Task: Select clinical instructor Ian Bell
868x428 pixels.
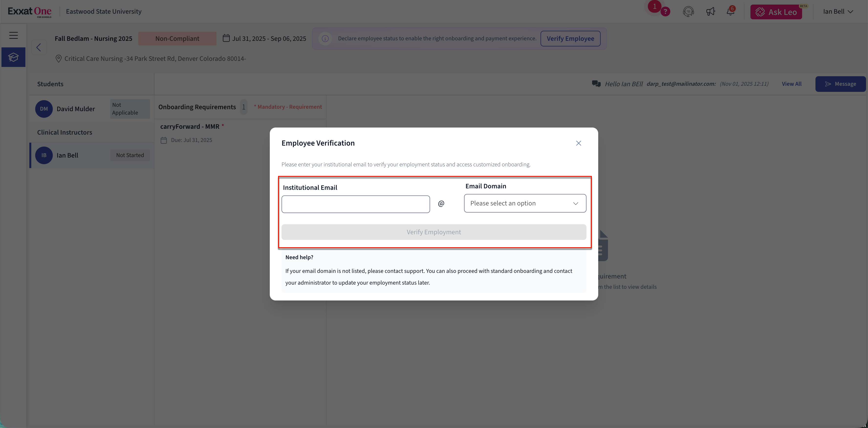Action: coord(67,156)
